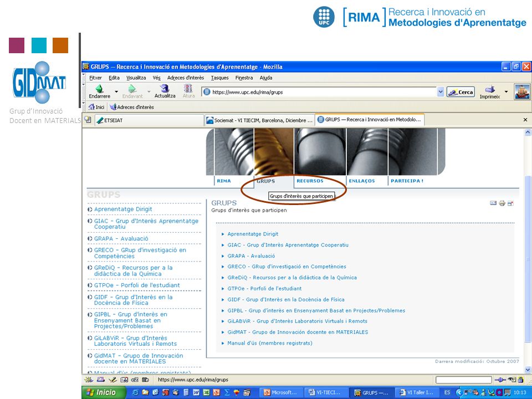Viewport: 532px width, 399px height.
Task: Click the Cerca search button
Action: pyautogui.click(x=461, y=92)
